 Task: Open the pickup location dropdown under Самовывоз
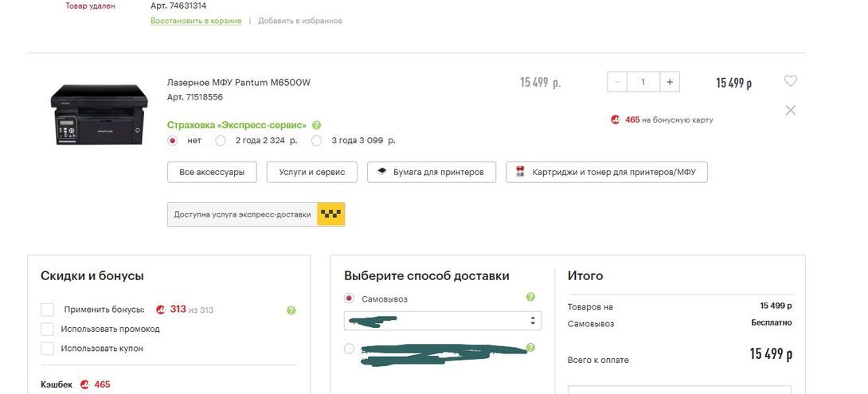pyautogui.click(x=442, y=320)
